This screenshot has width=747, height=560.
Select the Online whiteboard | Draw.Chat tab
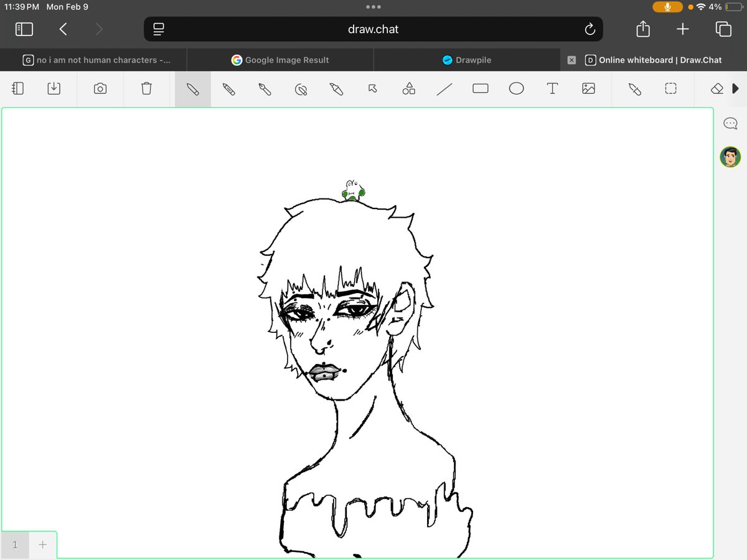point(654,60)
